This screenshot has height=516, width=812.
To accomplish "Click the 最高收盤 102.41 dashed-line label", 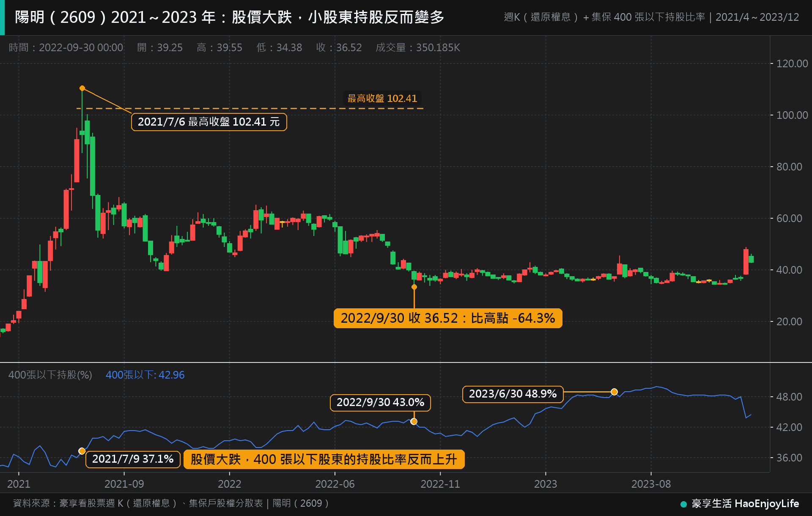I will 382,99.
